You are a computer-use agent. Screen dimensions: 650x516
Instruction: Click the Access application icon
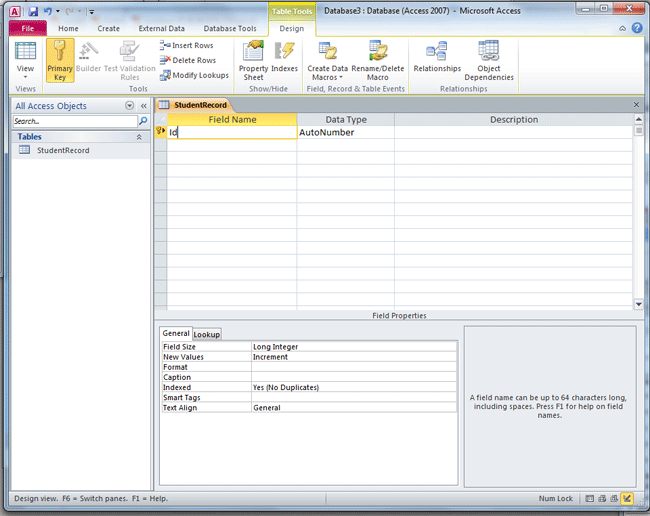tap(15, 11)
